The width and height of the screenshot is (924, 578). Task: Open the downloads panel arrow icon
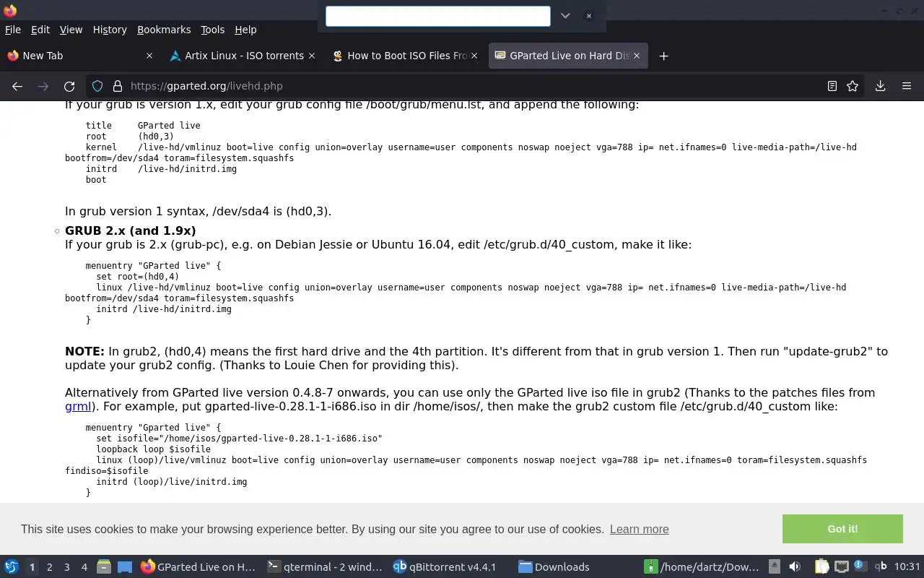pos(880,86)
